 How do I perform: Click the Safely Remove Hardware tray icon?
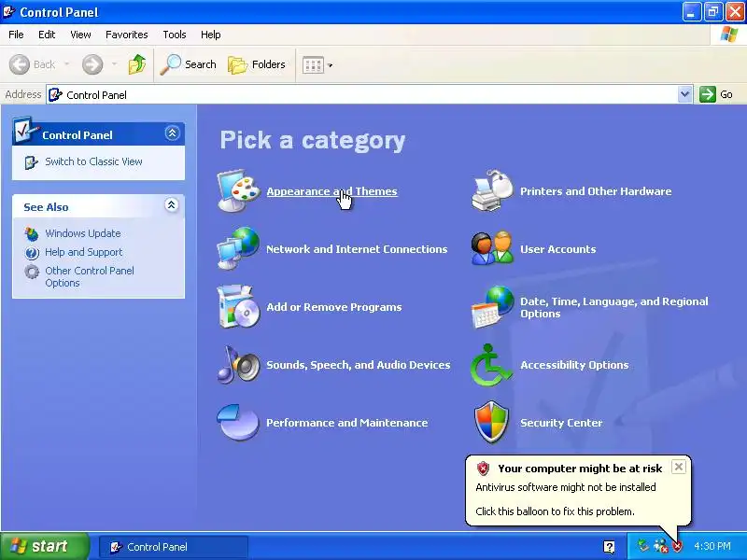[643, 546]
